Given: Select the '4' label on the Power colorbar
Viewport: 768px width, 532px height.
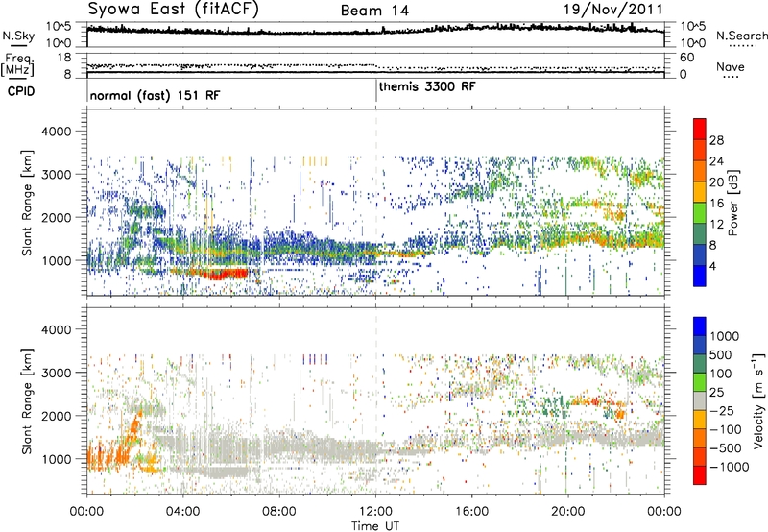Looking at the screenshot, I should (x=712, y=267).
